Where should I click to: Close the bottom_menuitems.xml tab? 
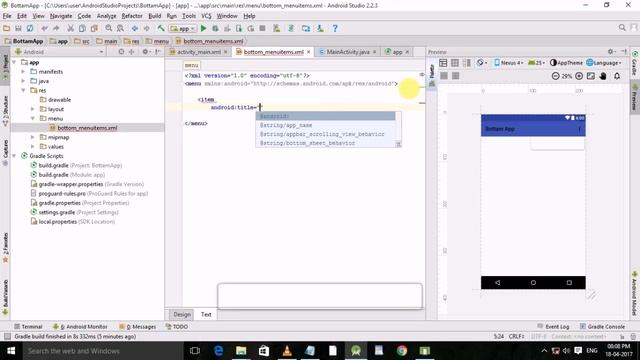pyautogui.click(x=309, y=52)
